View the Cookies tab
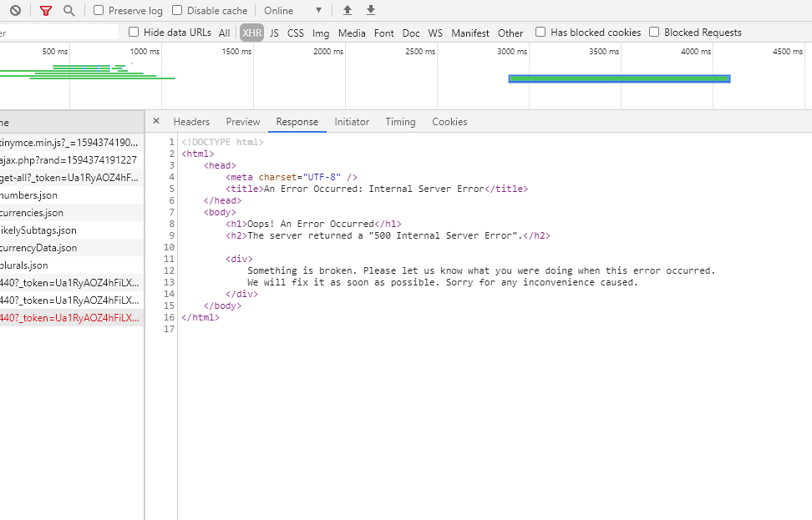Image resolution: width=812 pixels, height=520 pixels. coord(449,122)
